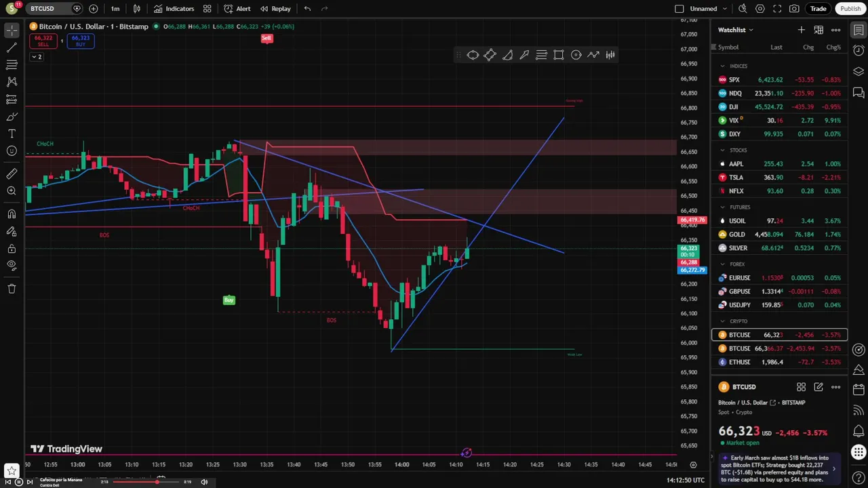Viewport: 868px width, 488px height.
Task: Toggle lock all drawings
Action: 12,249
